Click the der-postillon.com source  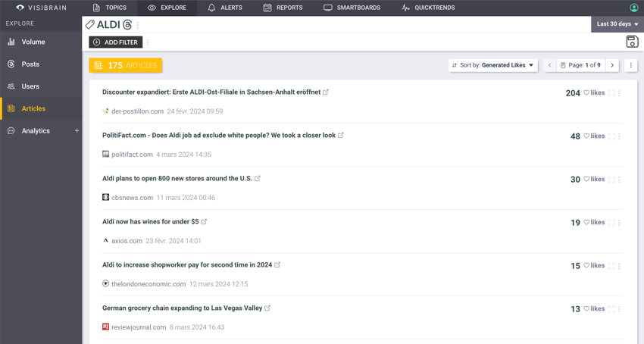tap(137, 111)
